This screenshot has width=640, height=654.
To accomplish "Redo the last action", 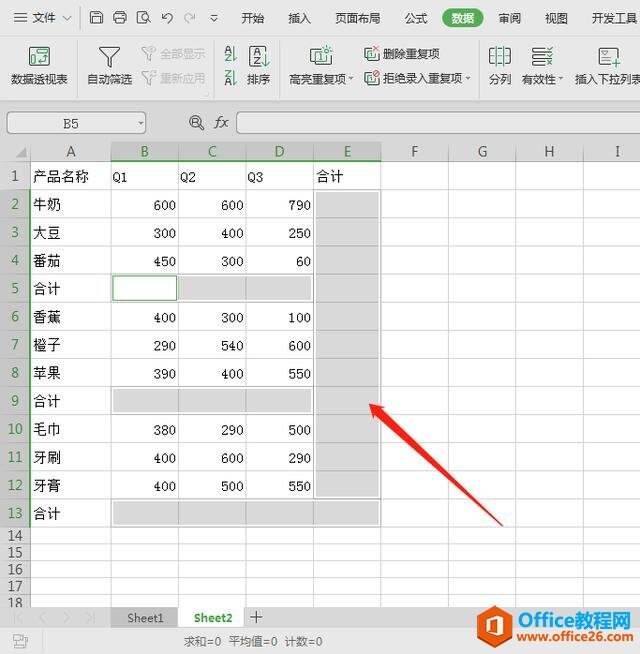I will 190,18.
